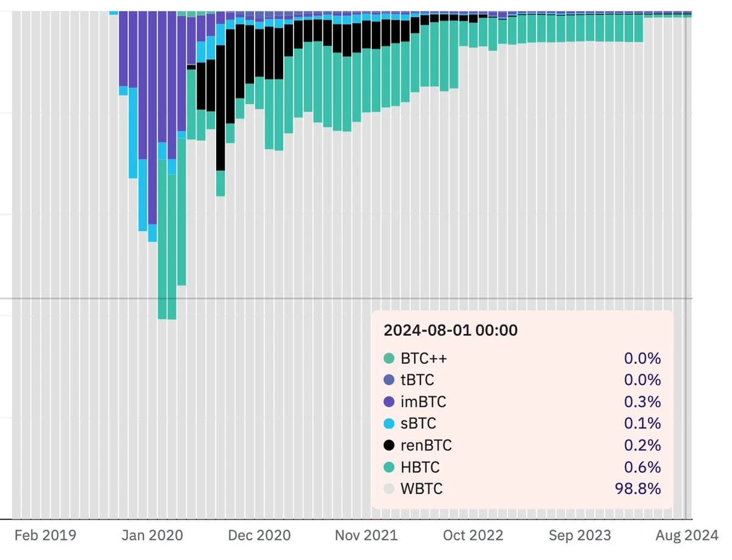This screenshot has width=732, height=560.
Task: Select the HBTC 0.6% value
Action: 642,467
